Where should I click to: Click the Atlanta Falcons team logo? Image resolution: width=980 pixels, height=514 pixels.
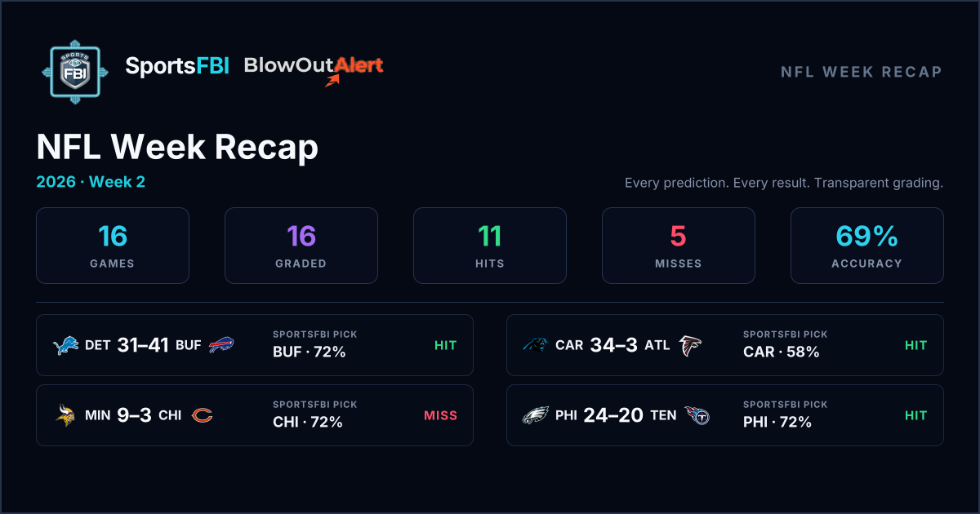pyautogui.click(x=690, y=345)
